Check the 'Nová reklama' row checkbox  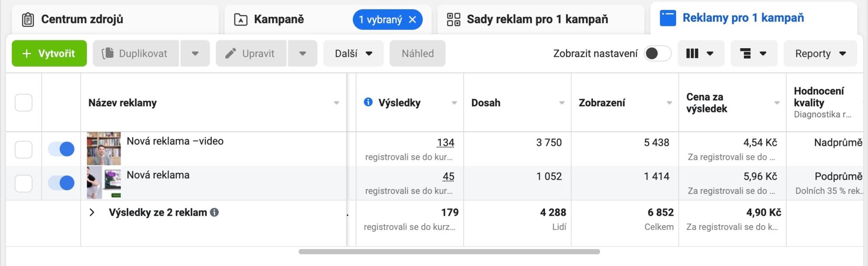click(x=23, y=183)
